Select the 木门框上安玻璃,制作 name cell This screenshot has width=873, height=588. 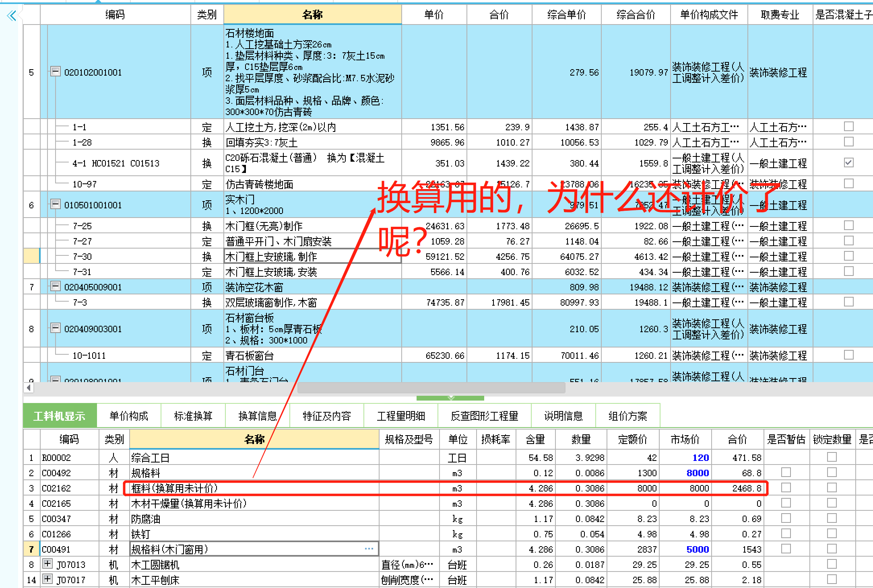[x=313, y=256]
